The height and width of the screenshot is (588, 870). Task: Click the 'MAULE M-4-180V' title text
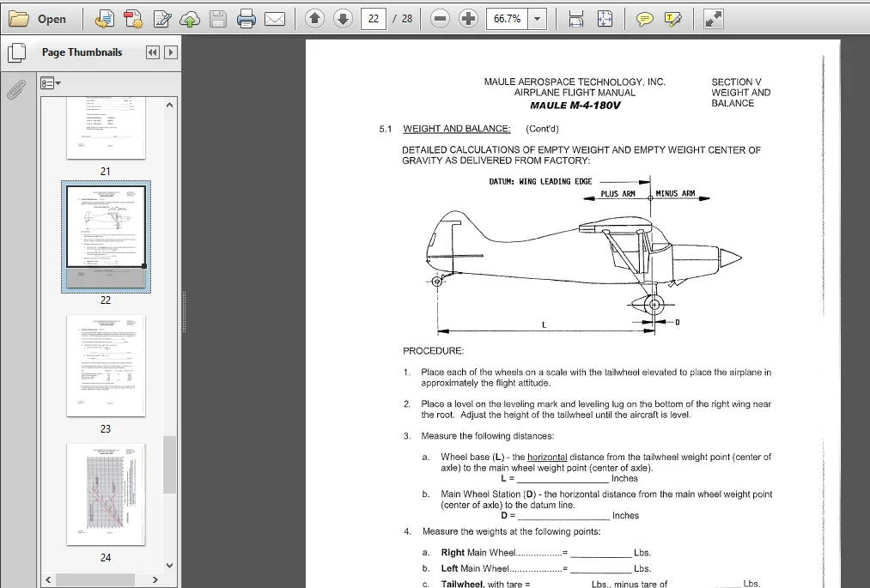[x=575, y=106]
